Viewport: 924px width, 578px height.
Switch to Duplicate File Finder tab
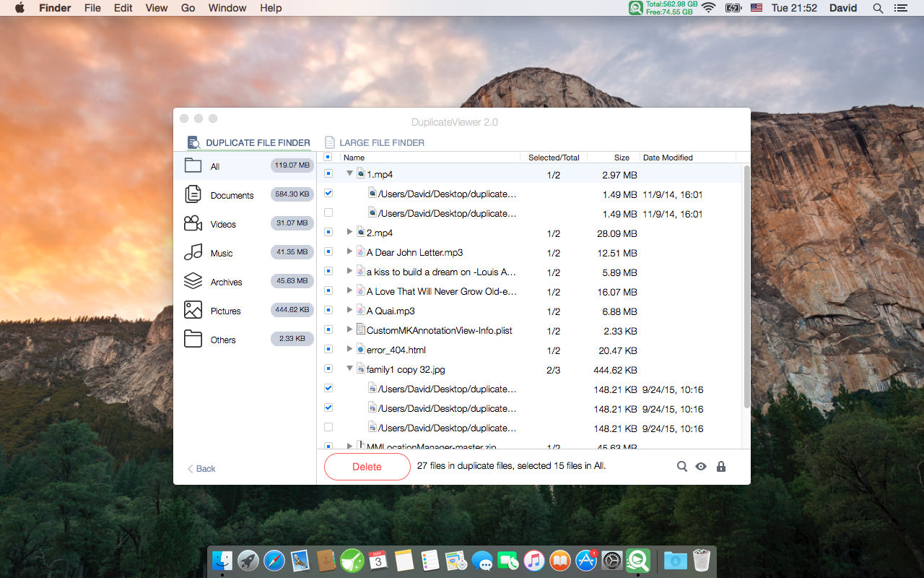point(249,142)
